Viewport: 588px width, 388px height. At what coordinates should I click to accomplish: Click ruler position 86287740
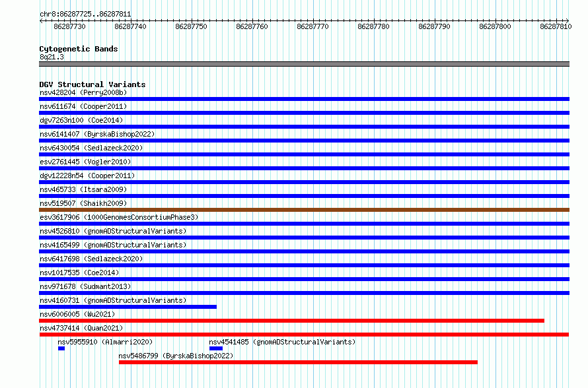pos(131,26)
